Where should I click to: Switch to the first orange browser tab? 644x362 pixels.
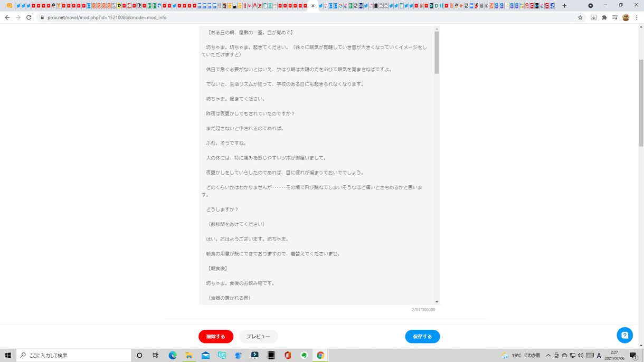coord(9,6)
